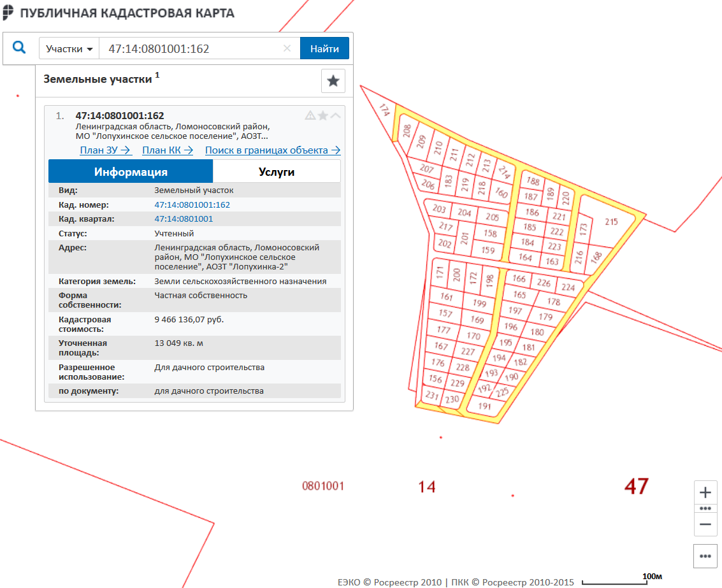Select parcel 158 on the map
722x588 pixels.
pyautogui.click(x=490, y=233)
